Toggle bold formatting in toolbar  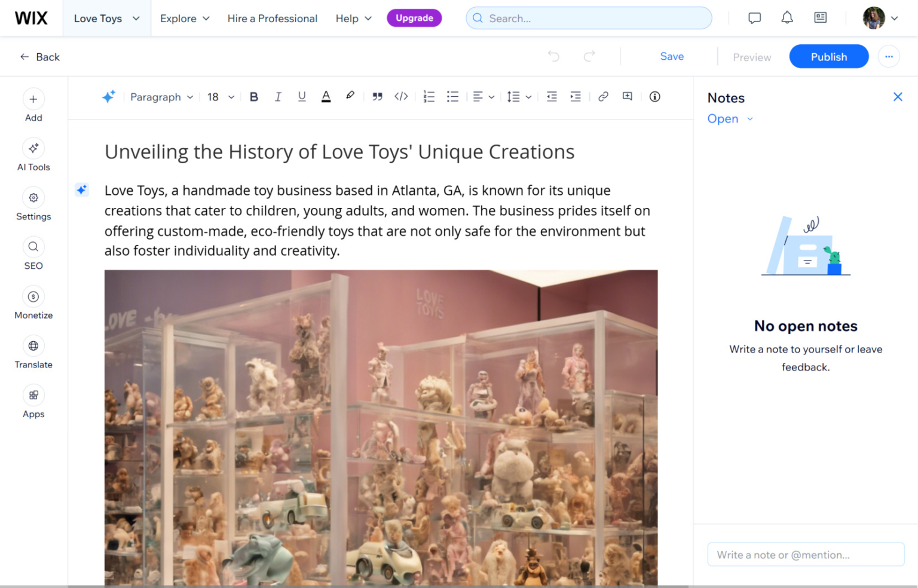254,97
